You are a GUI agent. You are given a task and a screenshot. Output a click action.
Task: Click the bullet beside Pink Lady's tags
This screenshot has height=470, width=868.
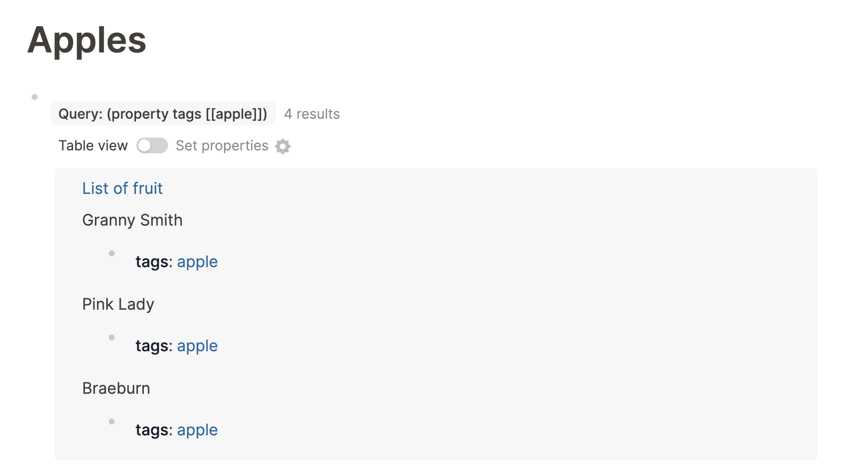[x=111, y=337]
